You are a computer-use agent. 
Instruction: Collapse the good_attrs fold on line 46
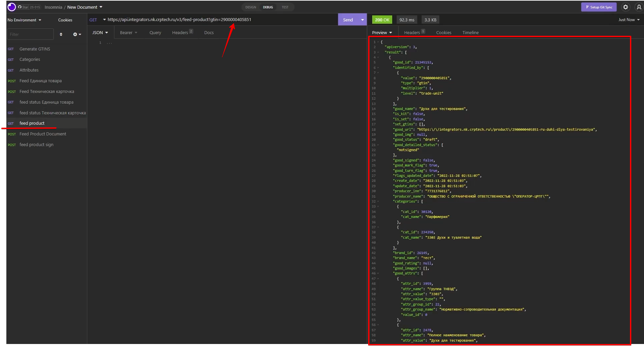coord(378,273)
